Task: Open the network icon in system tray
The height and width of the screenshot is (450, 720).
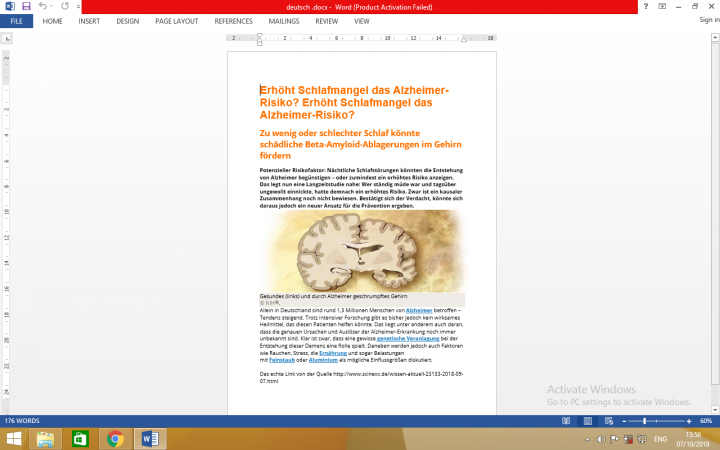Action: tap(642, 440)
